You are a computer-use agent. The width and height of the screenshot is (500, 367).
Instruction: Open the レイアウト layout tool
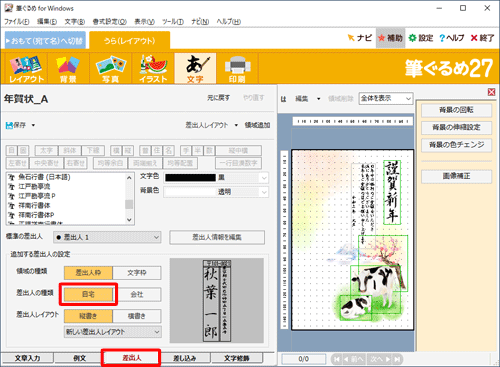pos(26,69)
